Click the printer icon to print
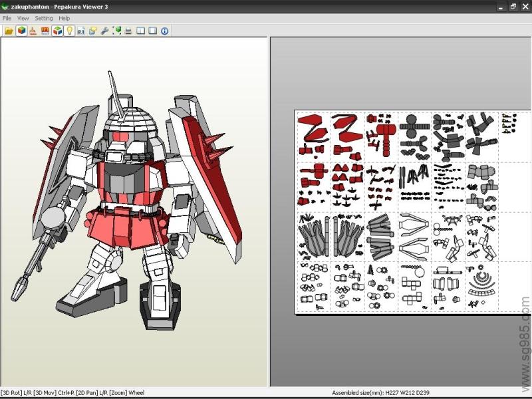The height and width of the screenshot is (399, 532). pos(128,31)
